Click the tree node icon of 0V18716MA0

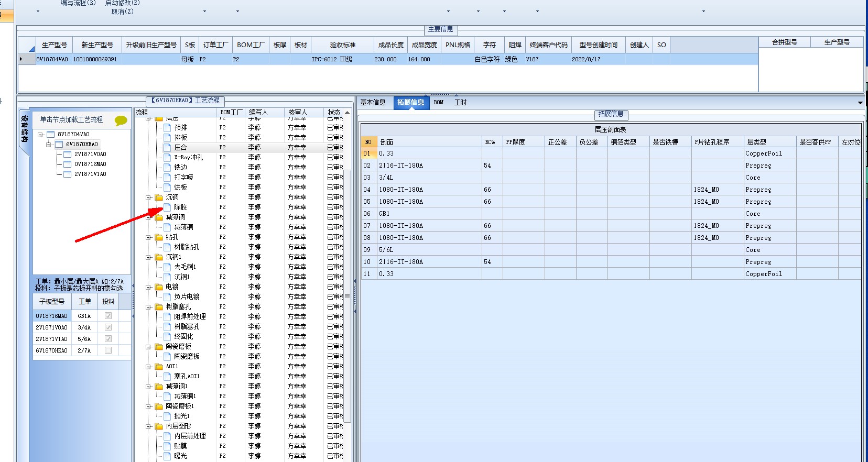click(68, 164)
